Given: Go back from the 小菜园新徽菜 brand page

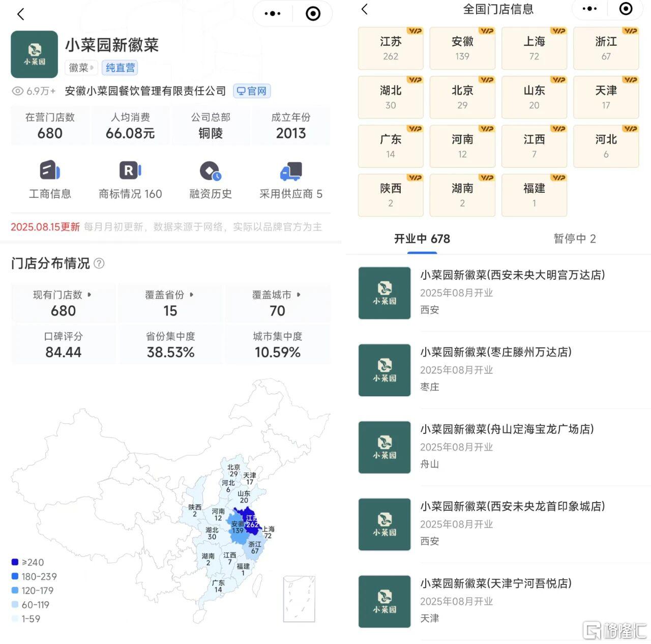Looking at the screenshot, I should 20,14.
